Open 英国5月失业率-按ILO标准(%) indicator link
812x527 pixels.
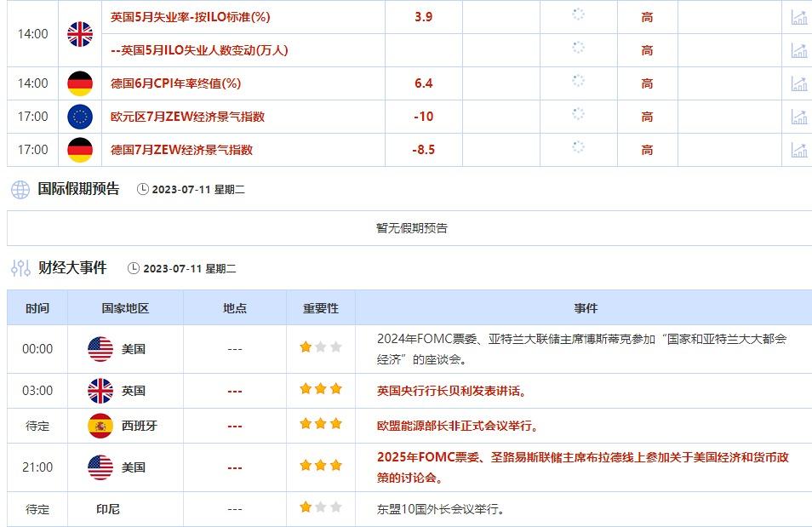(190, 17)
